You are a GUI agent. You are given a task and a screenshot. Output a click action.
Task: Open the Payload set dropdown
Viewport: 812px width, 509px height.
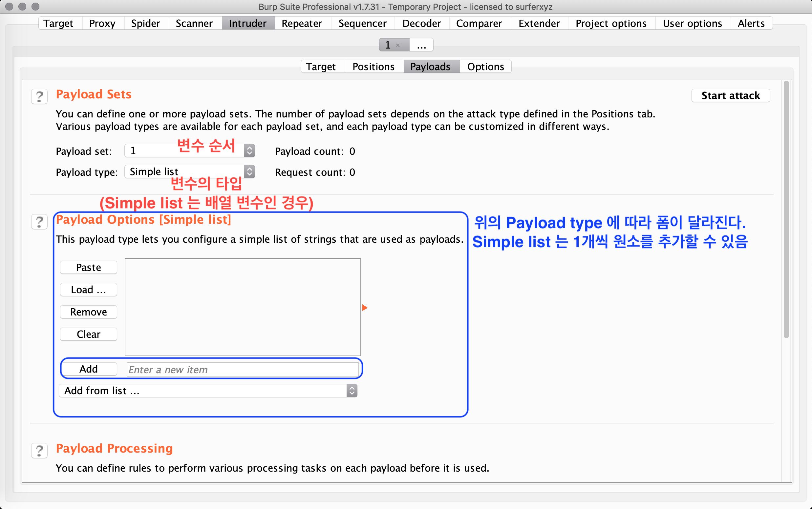[x=249, y=151]
